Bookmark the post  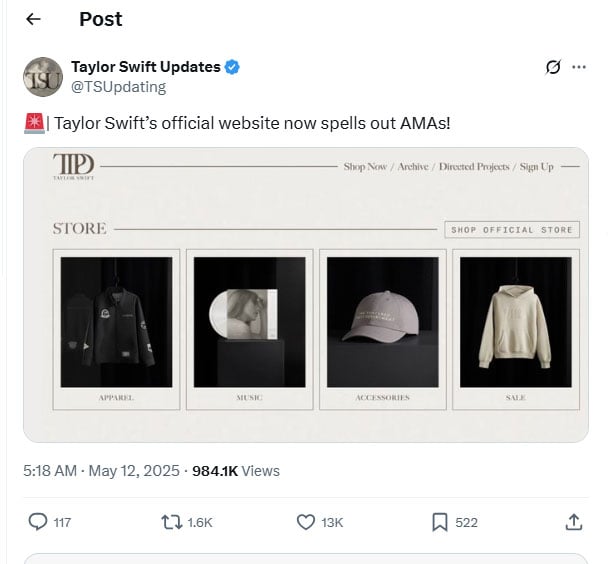[439, 522]
